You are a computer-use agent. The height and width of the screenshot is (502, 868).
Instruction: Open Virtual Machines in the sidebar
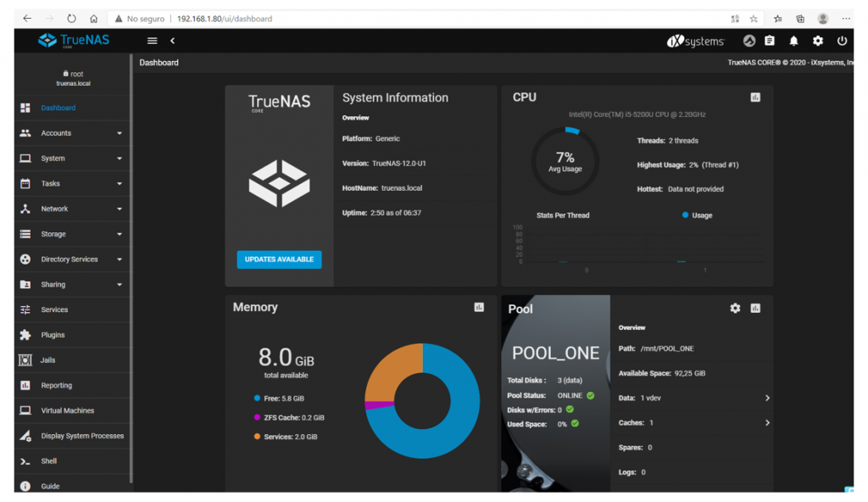(72, 410)
